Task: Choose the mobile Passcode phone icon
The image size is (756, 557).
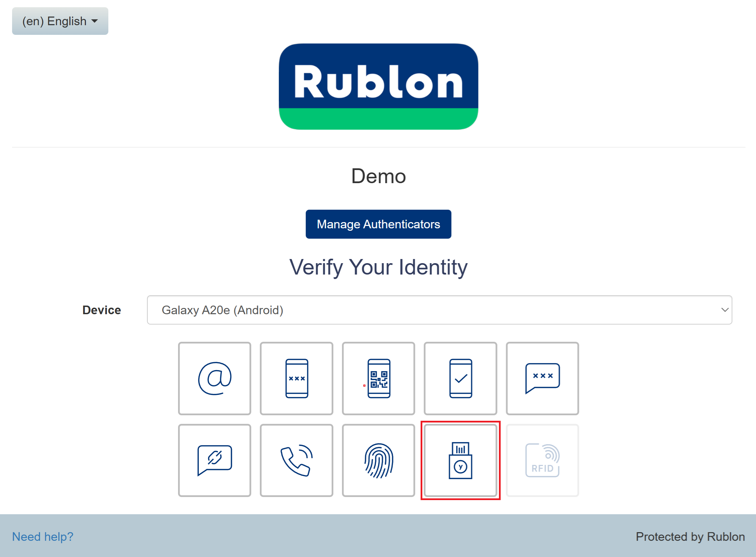Action: 296,378
